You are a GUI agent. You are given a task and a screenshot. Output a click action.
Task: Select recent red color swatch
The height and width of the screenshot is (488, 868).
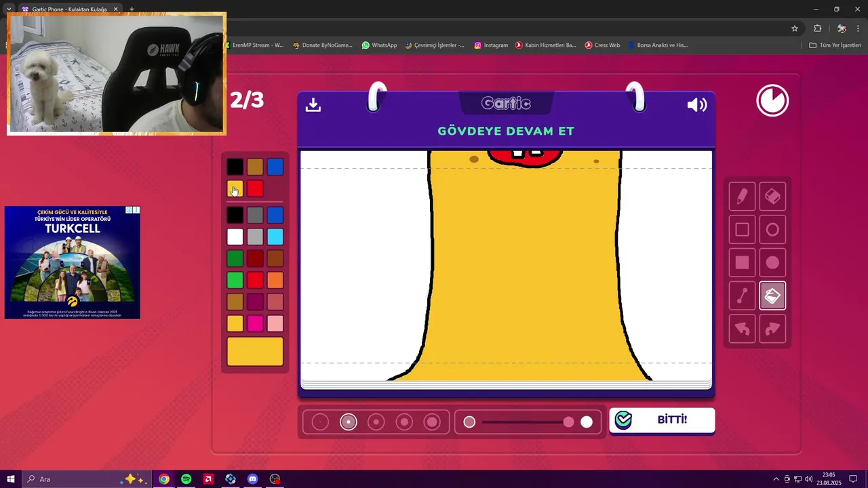tap(255, 188)
